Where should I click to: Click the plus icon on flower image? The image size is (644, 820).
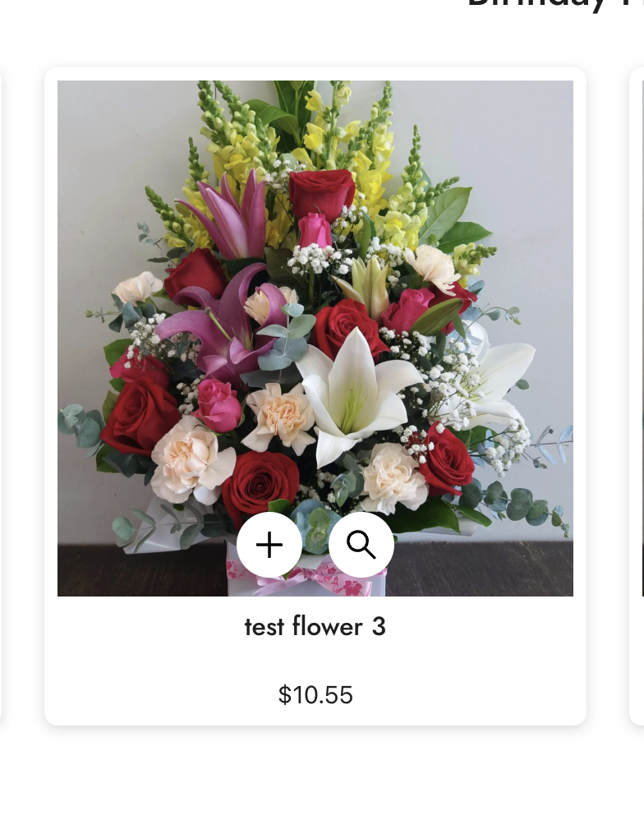[x=269, y=545]
